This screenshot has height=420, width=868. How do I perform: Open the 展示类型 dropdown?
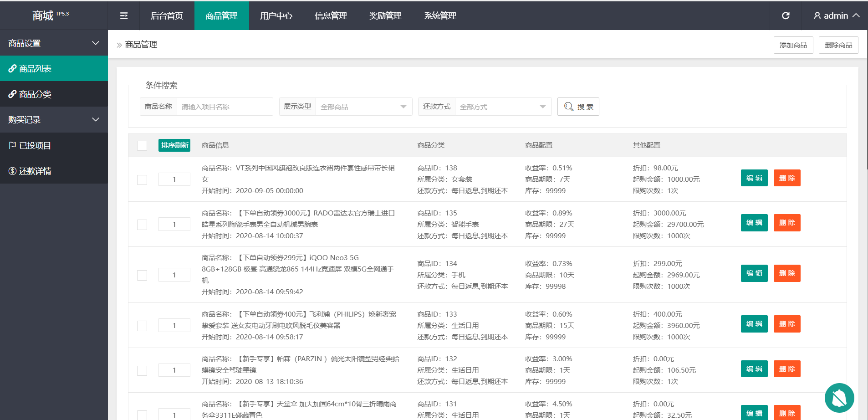[x=364, y=107]
